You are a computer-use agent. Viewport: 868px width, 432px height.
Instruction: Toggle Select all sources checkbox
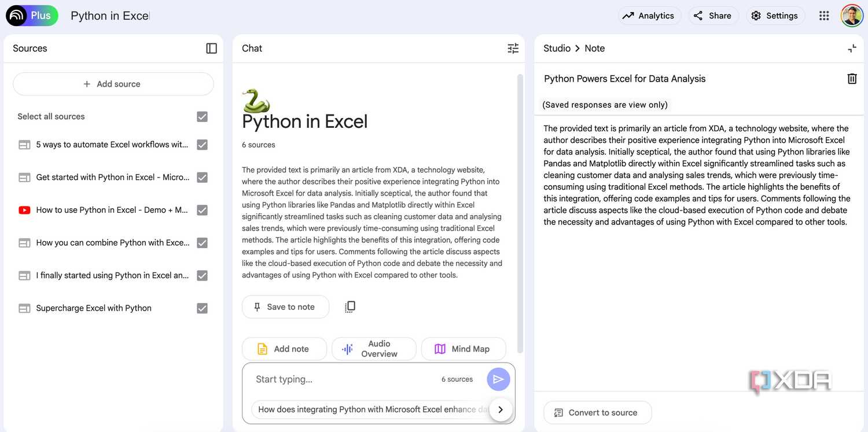click(202, 117)
